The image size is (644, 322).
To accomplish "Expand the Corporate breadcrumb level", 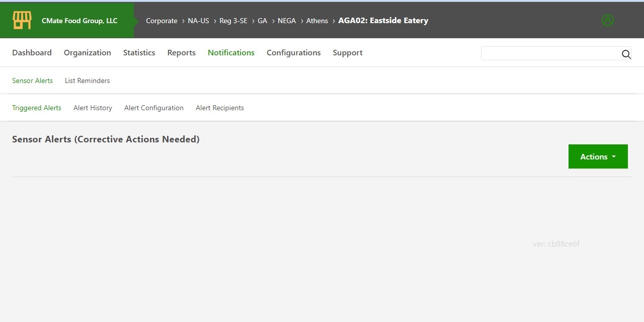I will pyautogui.click(x=162, y=21).
